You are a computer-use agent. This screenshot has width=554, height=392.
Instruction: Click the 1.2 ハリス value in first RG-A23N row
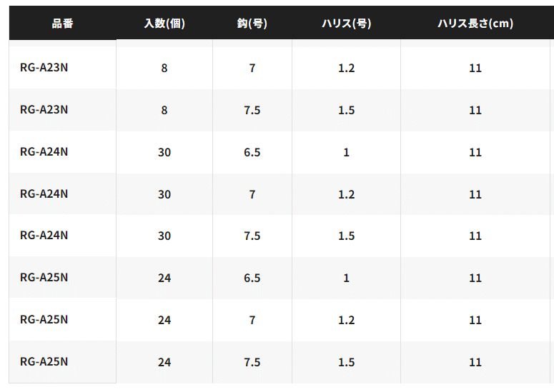tap(346, 68)
